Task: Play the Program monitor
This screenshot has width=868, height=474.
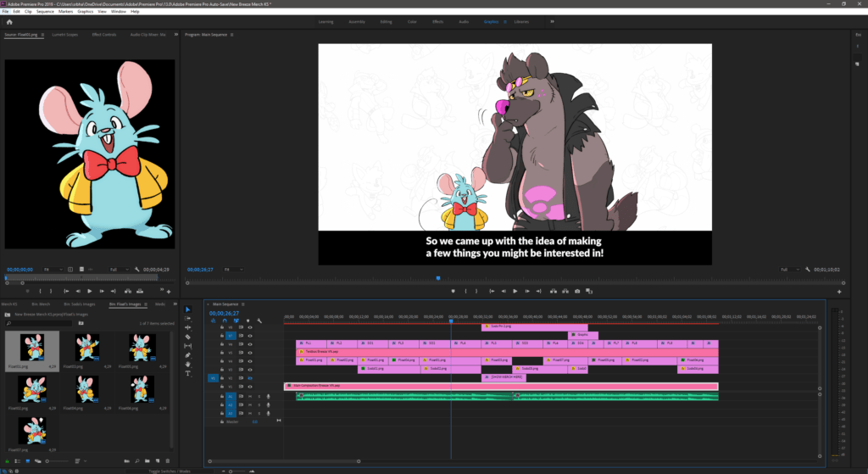Action: click(515, 291)
